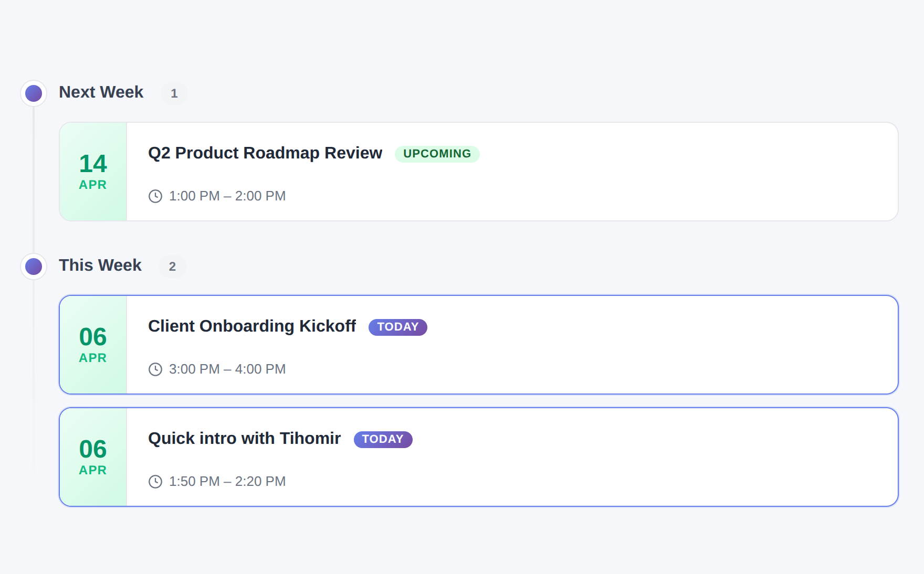Viewport: 924px width, 574px height.
Task: Click clock icon beside 3:00 PM – 4:00 PM
Action: pos(155,369)
